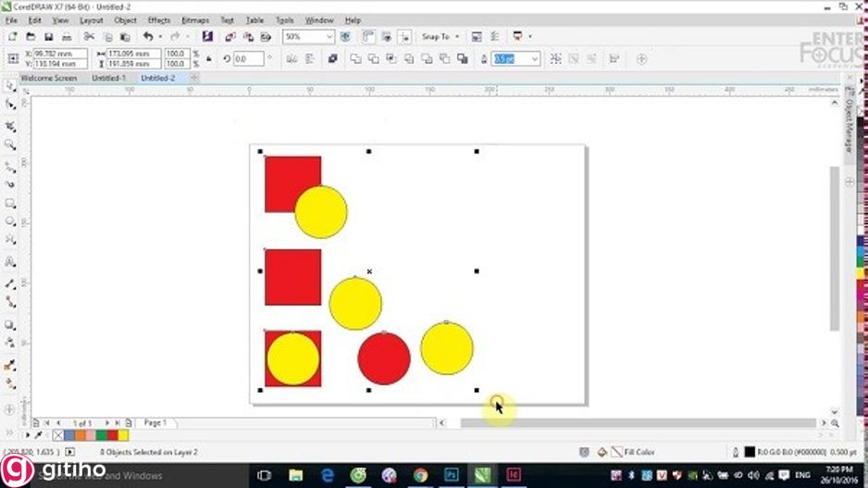Click the Import icon in toolbar
Viewport: 868px width, 488px height.
230,36
